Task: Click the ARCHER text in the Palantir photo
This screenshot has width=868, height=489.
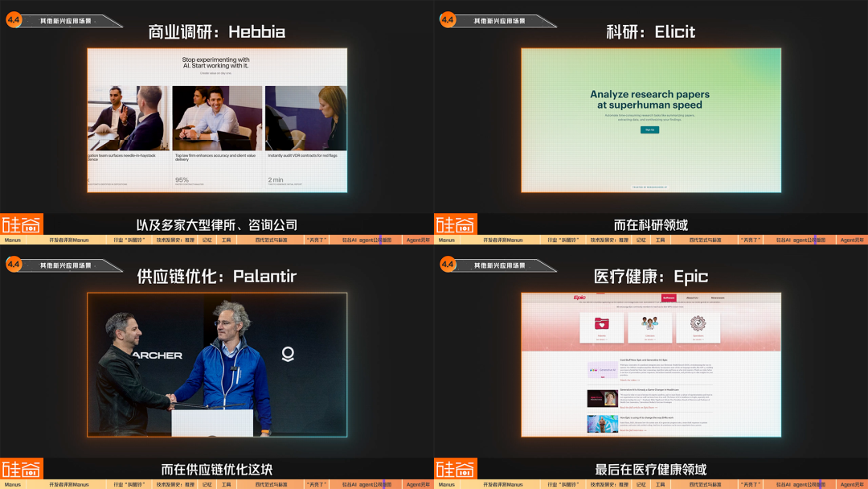Action: click(157, 355)
